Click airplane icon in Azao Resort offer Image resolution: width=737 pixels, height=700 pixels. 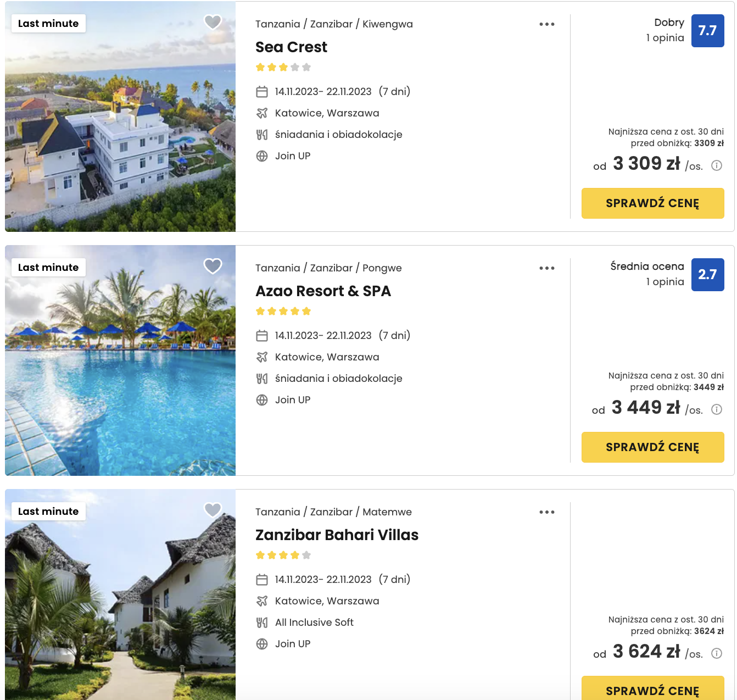click(262, 357)
